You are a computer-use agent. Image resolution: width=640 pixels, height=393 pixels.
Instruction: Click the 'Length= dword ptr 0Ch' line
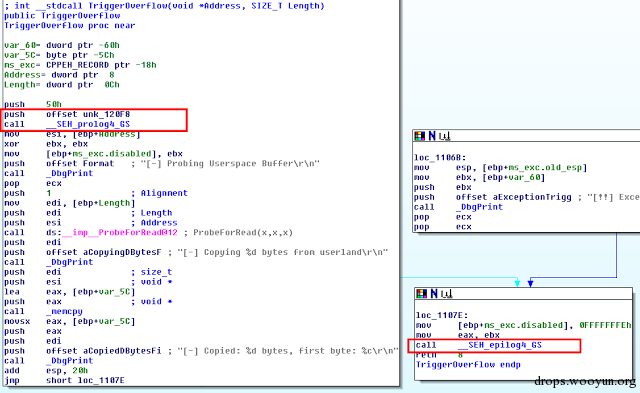click(x=62, y=84)
